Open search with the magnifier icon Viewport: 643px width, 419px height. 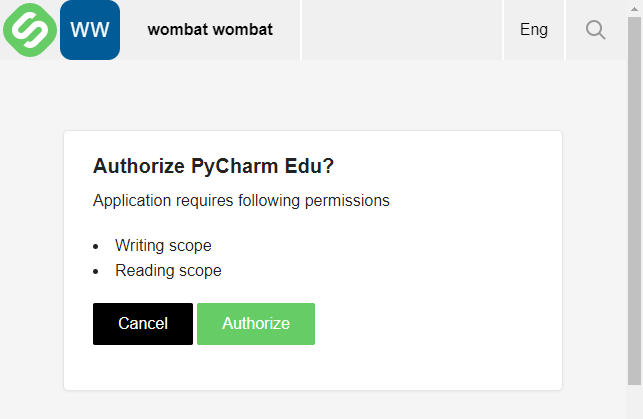[595, 30]
